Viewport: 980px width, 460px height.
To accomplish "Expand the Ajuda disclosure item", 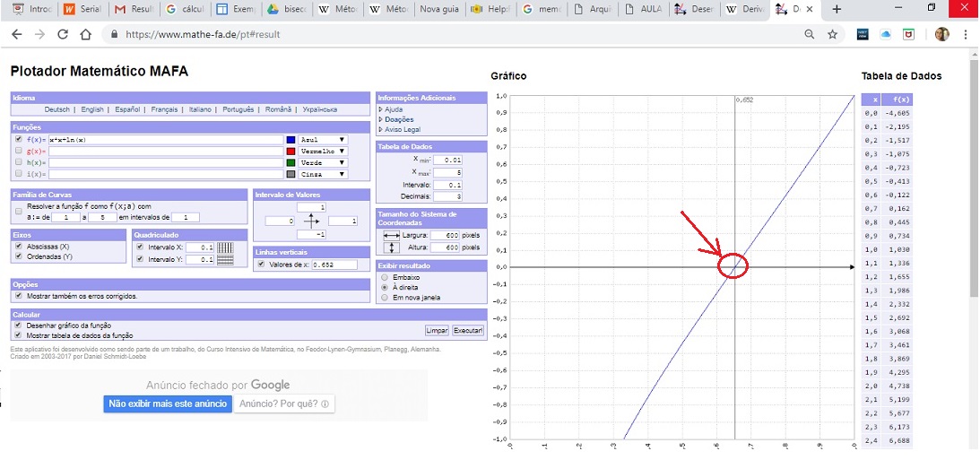I will (395, 109).
